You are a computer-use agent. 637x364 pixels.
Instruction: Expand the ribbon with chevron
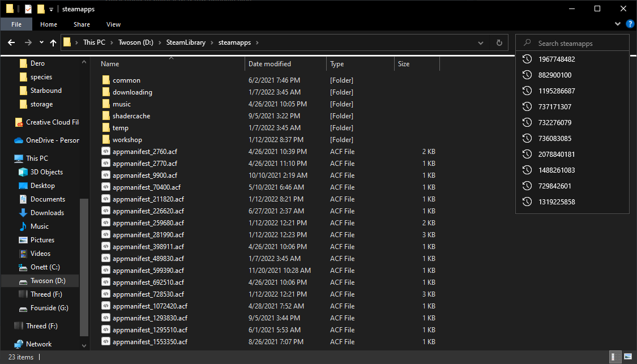coord(618,24)
